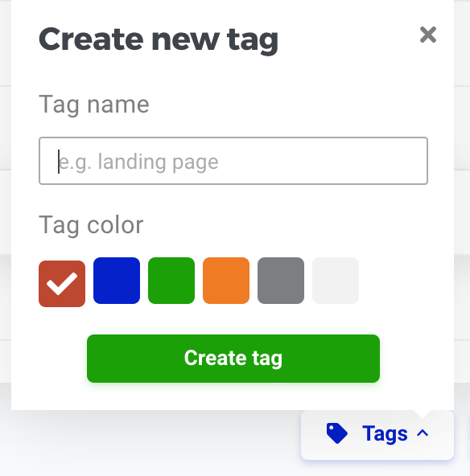Click the 'Create tag' text on the button
This screenshot has height=476, width=470.
coord(233,359)
